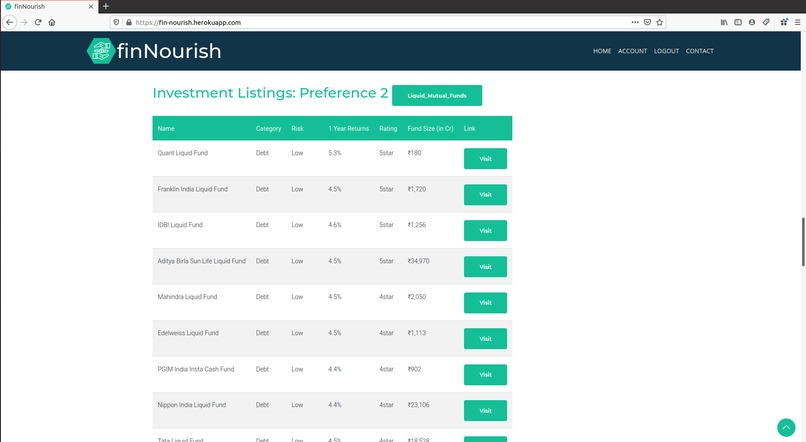Click the finNourish brand name text
Viewport: 806px width, 442px height.
pos(169,51)
